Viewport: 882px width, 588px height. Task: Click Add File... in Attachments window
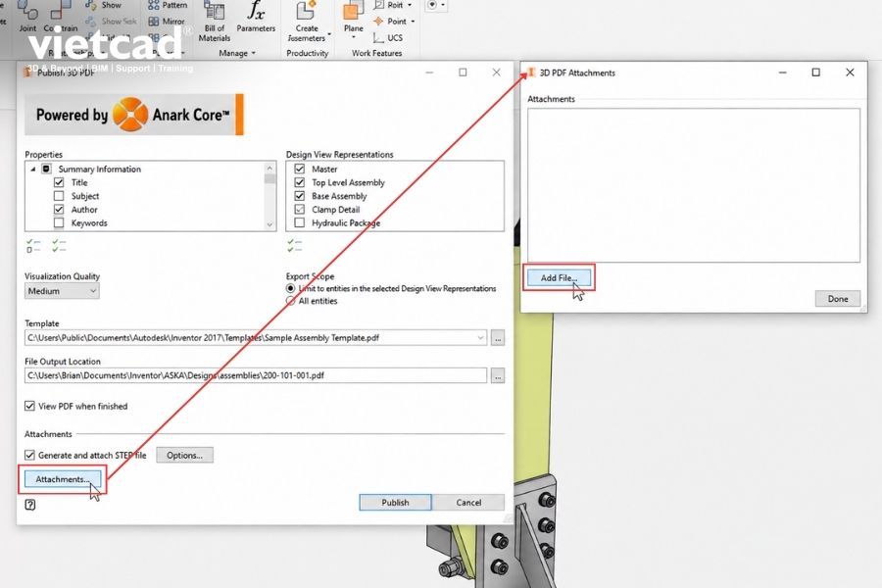(560, 277)
